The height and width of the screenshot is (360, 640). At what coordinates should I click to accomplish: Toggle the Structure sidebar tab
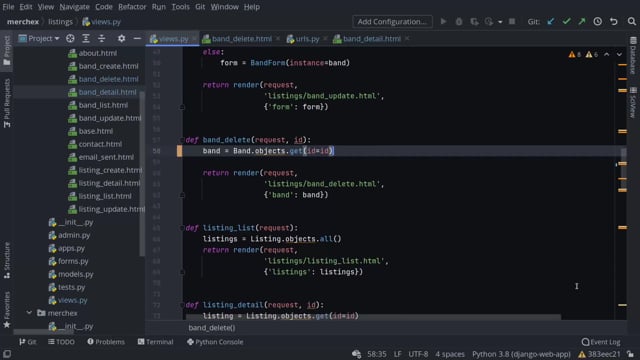pos(7,260)
